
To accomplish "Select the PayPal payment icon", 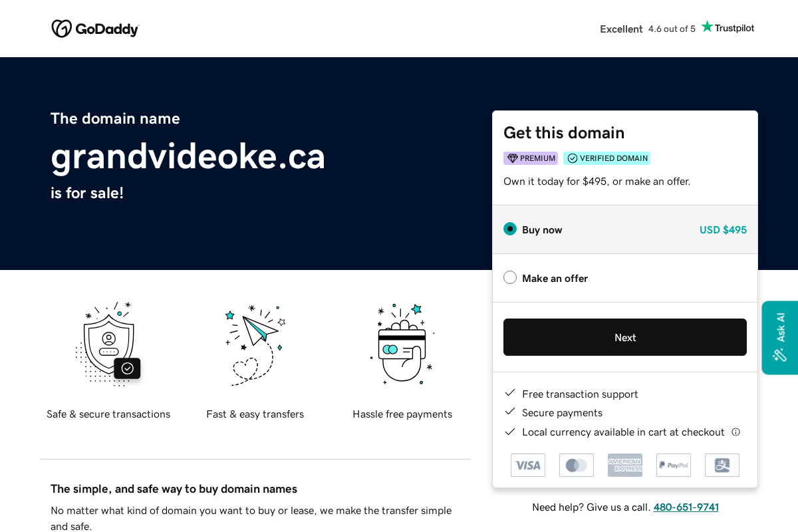I will [x=673, y=465].
